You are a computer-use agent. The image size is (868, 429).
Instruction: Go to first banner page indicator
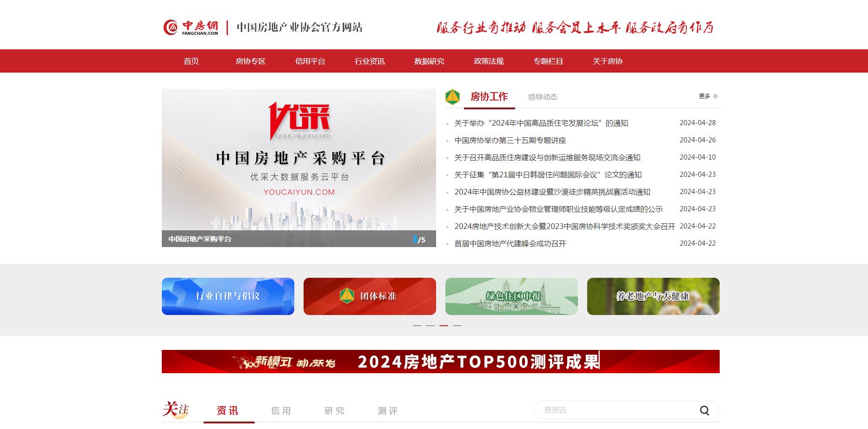pos(417,326)
